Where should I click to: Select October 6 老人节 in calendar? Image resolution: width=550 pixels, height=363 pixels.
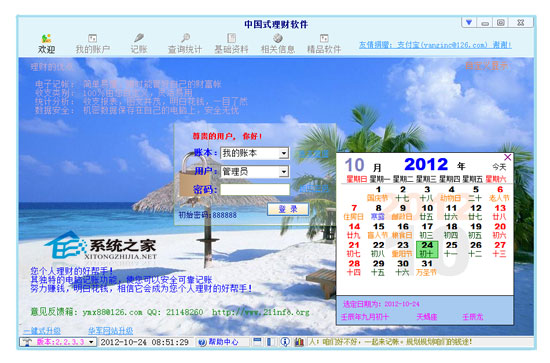(x=500, y=194)
